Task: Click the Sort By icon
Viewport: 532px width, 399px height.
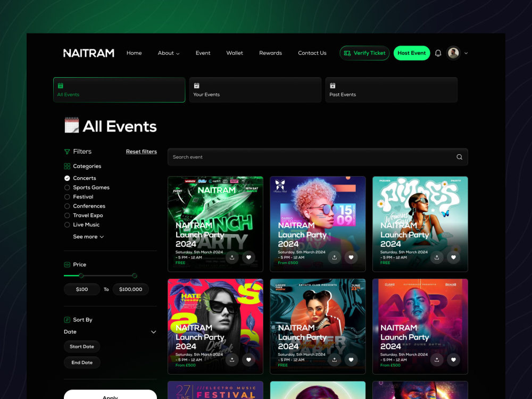Action: [67, 320]
